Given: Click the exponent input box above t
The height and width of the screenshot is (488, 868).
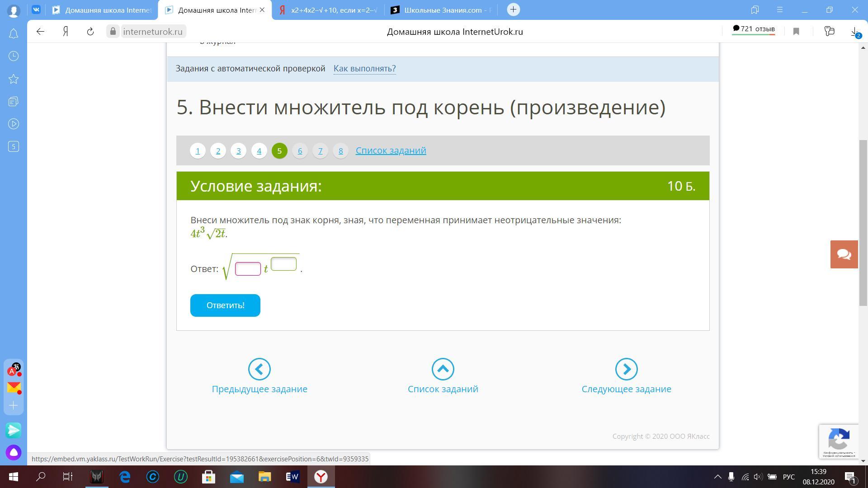Looking at the screenshot, I should 283,263.
